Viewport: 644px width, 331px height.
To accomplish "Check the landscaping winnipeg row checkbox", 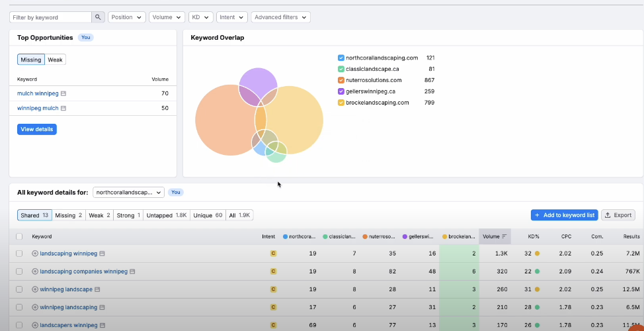I will coord(19,254).
